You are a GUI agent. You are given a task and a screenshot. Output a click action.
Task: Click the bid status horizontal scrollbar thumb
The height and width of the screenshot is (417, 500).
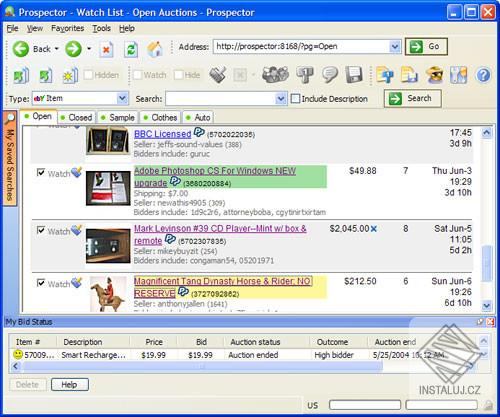[202, 366]
